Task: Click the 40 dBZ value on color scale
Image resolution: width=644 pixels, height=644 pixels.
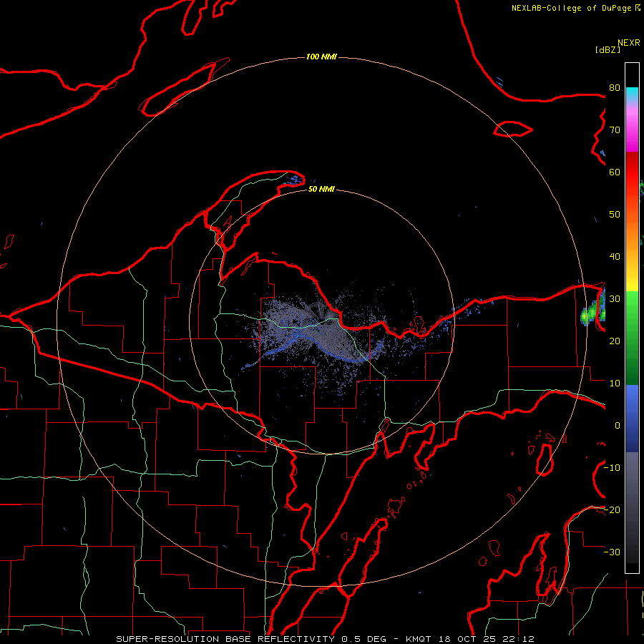Action: coord(615,257)
